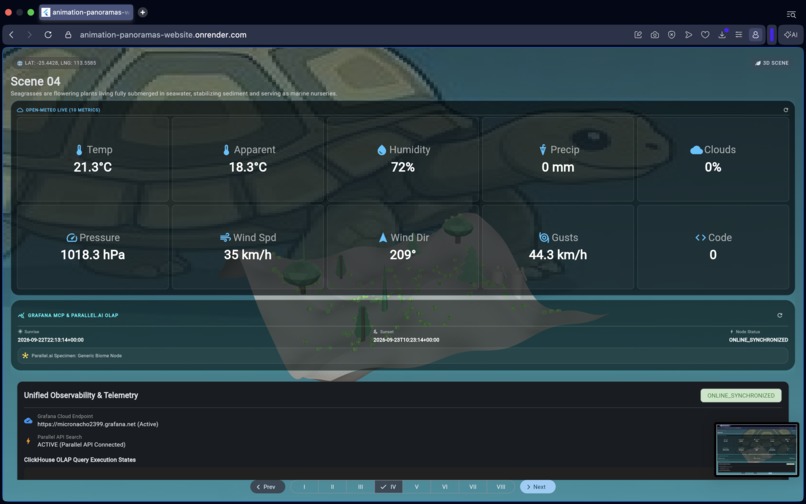The width and height of the screenshot is (806, 504).
Task: Click the purple sidebar toggle bar in toolbar
Action: tap(772, 34)
